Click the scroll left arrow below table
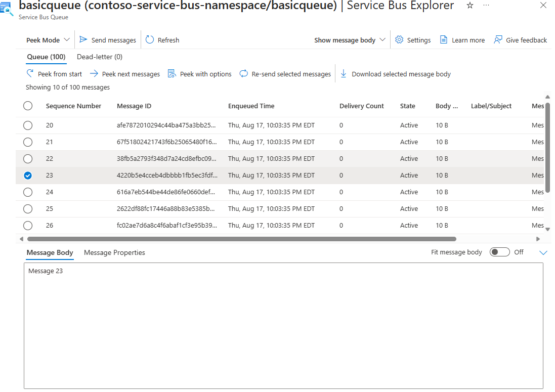The image size is (555, 392). coord(21,239)
